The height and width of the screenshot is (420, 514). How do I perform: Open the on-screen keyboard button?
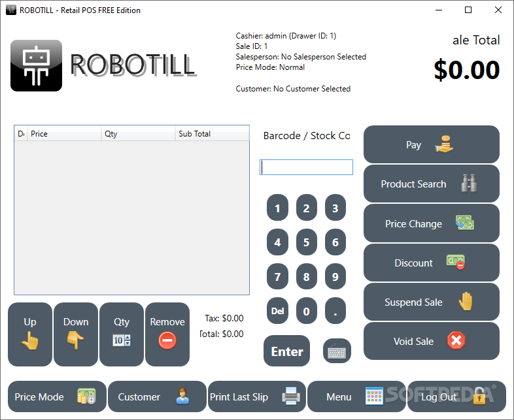pos(337,351)
